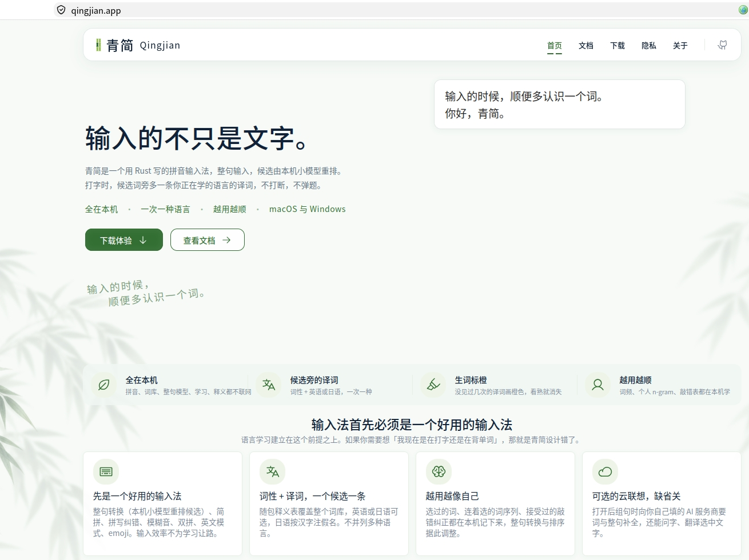This screenshot has height=560, width=749.
Task: Click the headline 输入的不只是文字。
Action: tap(197, 138)
